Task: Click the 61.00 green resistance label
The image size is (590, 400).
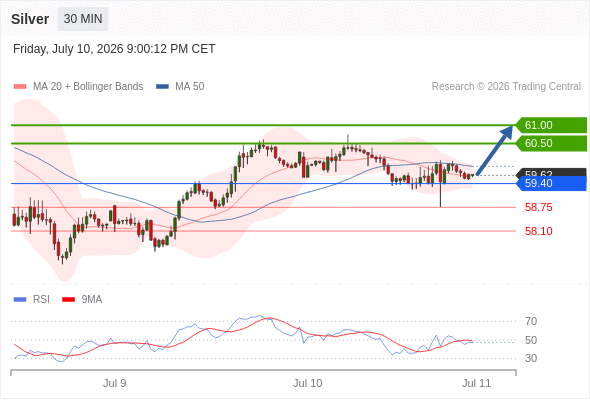Action: click(x=551, y=125)
